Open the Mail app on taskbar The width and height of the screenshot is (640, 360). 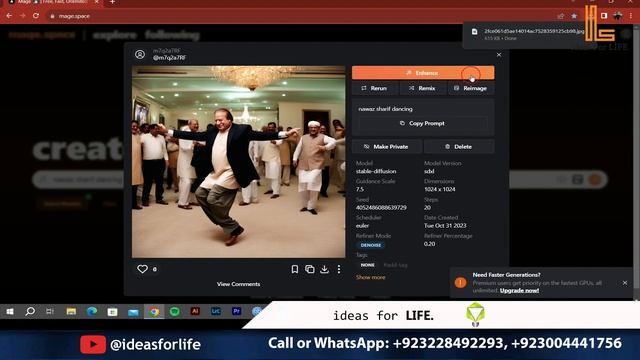133,312
